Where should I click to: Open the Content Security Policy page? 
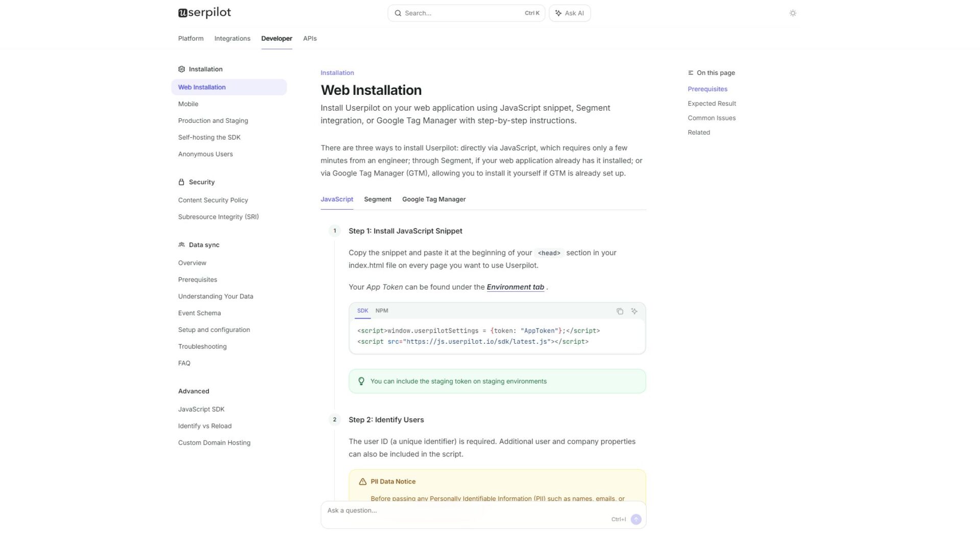coord(213,200)
